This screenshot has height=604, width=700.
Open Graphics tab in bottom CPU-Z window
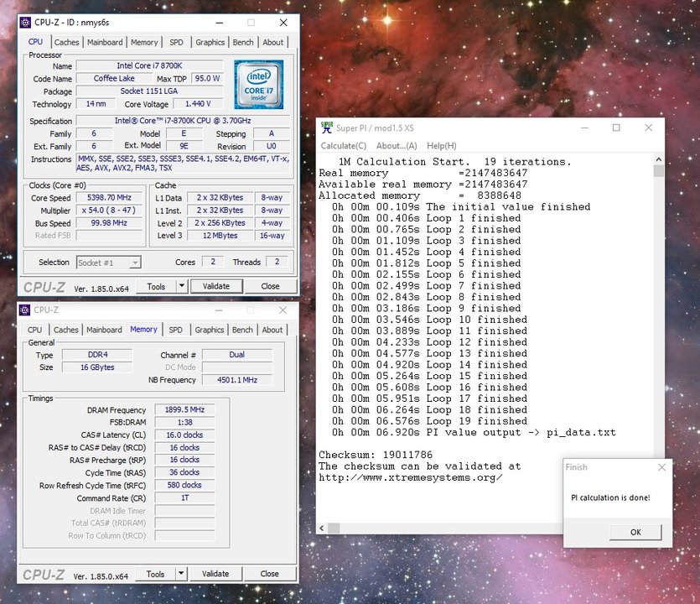209,330
